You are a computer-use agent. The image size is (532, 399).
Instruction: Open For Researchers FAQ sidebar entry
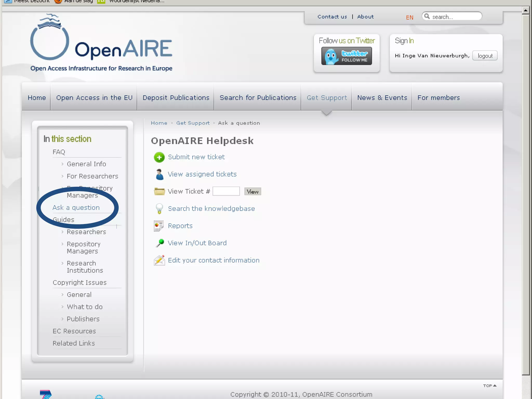click(92, 176)
